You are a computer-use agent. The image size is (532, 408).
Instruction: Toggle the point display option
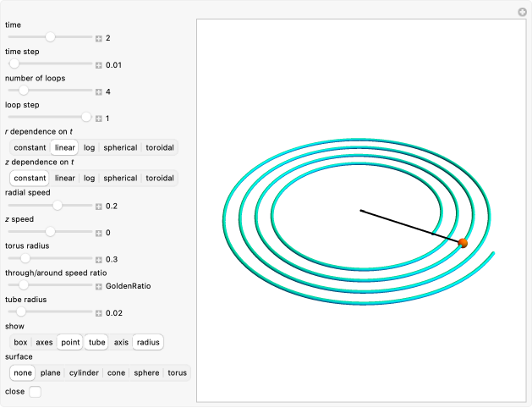[x=70, y=343]
